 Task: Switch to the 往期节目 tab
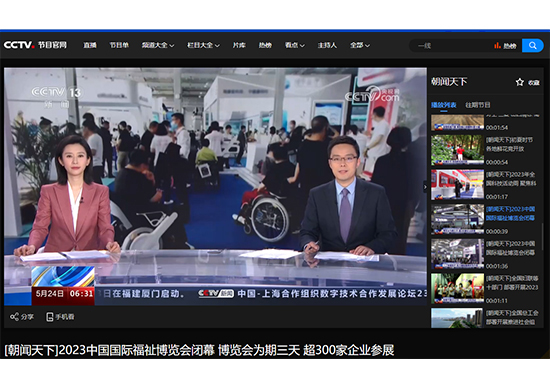pos(477,105)
